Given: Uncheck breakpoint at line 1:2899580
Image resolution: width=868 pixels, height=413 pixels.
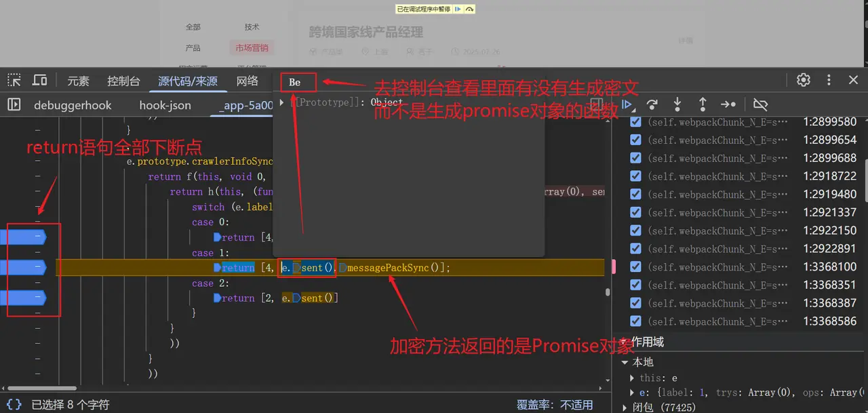Looking at the screenshot, I should pyautogui.click(x=635, y=122).
